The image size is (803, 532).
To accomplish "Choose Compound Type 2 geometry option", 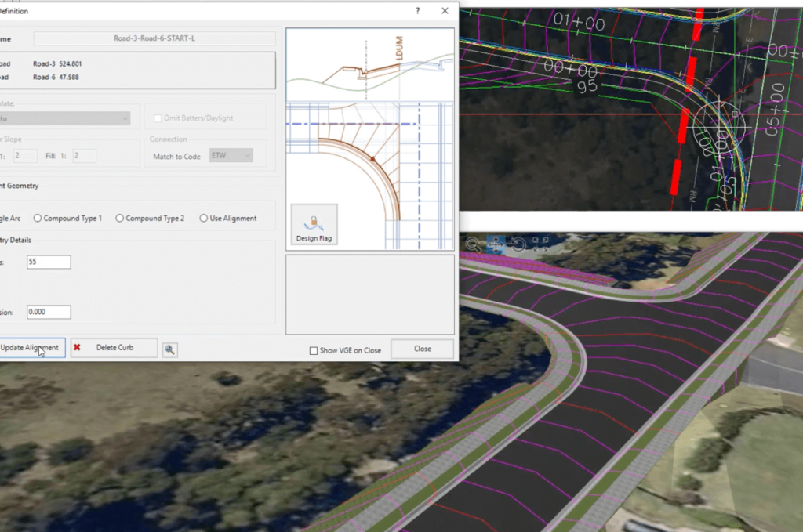I will tap(120, 218).
